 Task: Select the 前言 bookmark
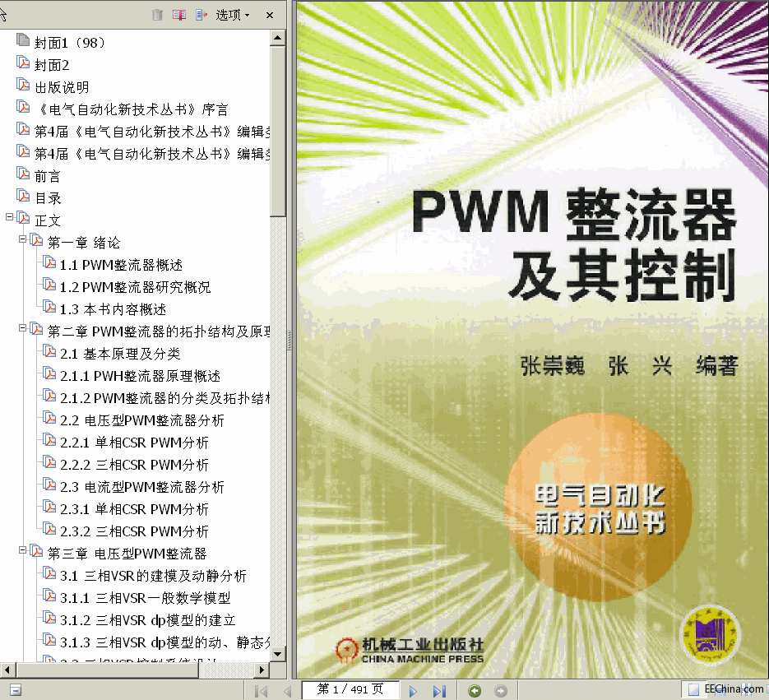[x=47, y=174]
